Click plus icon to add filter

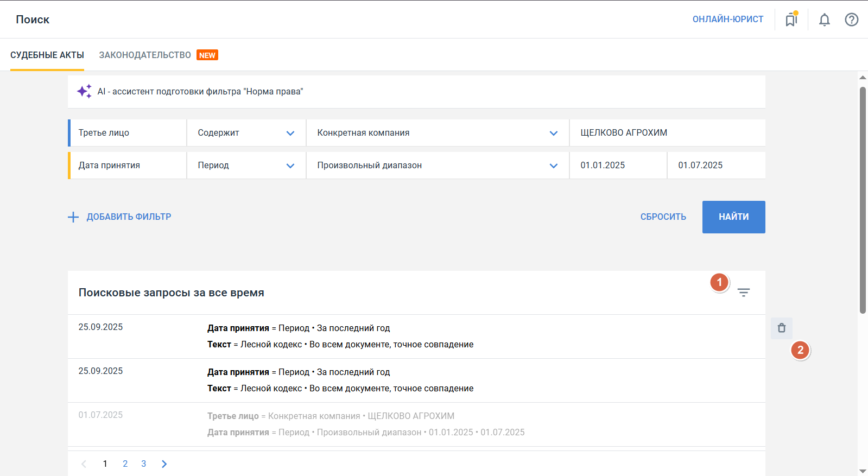(73, 217)
